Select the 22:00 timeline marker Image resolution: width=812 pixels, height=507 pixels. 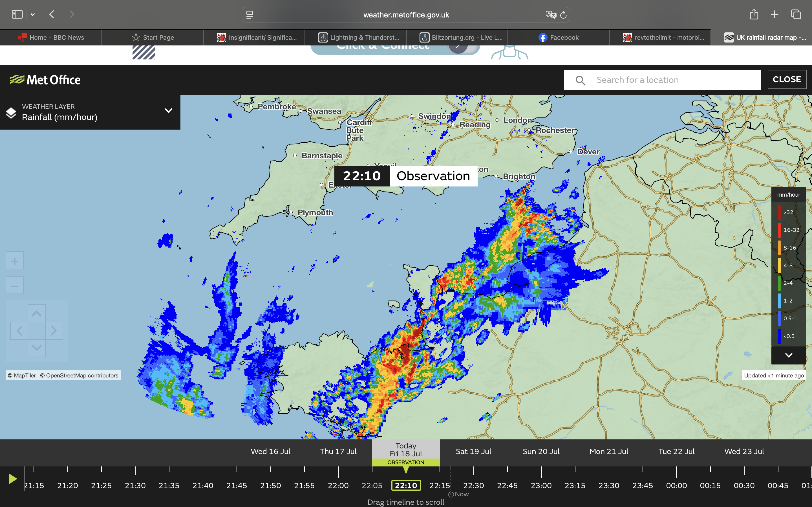[x=338, y=485]
